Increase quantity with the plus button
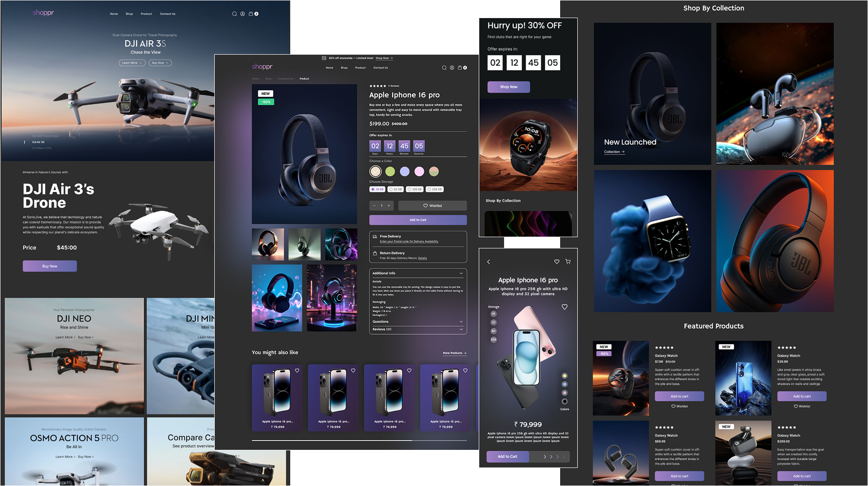 [389, 206]
